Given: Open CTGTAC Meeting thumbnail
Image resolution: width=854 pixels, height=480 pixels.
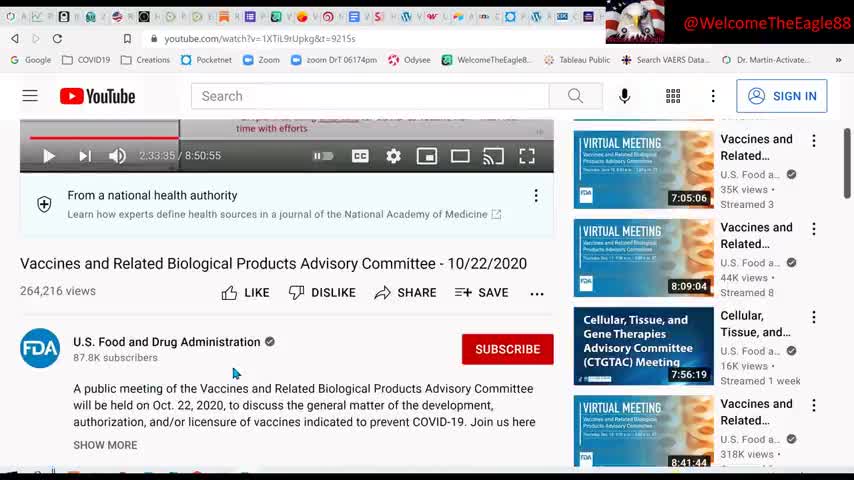Looking at the screenshot, I should pyautogui.click(x=643, y=346).
